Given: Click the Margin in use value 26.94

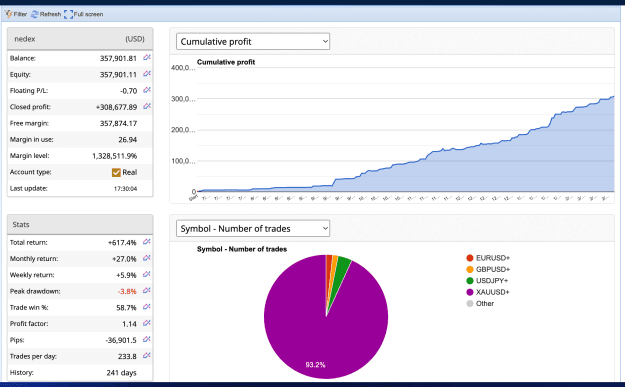Looking at the screenshot, I should pos(128,140).
